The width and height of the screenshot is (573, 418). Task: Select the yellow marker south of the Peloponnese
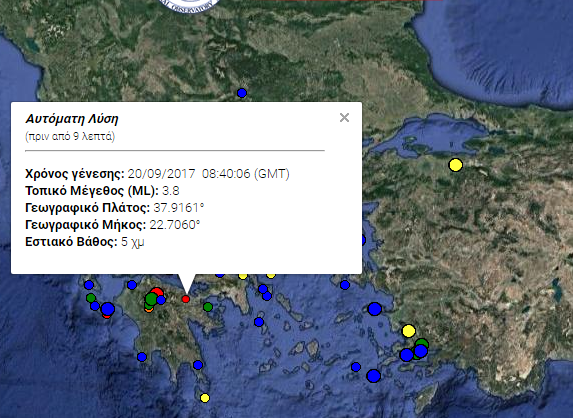[x=205, y=398]
